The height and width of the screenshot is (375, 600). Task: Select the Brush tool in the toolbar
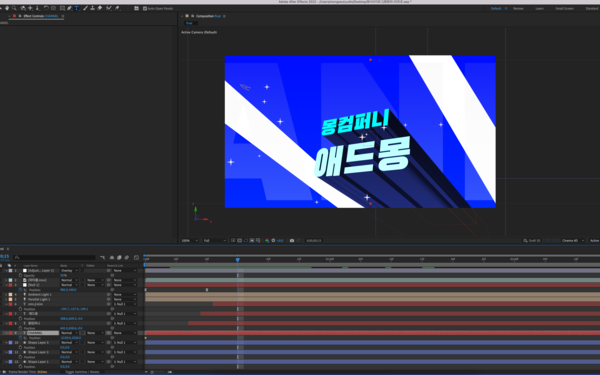click(85, 8)
